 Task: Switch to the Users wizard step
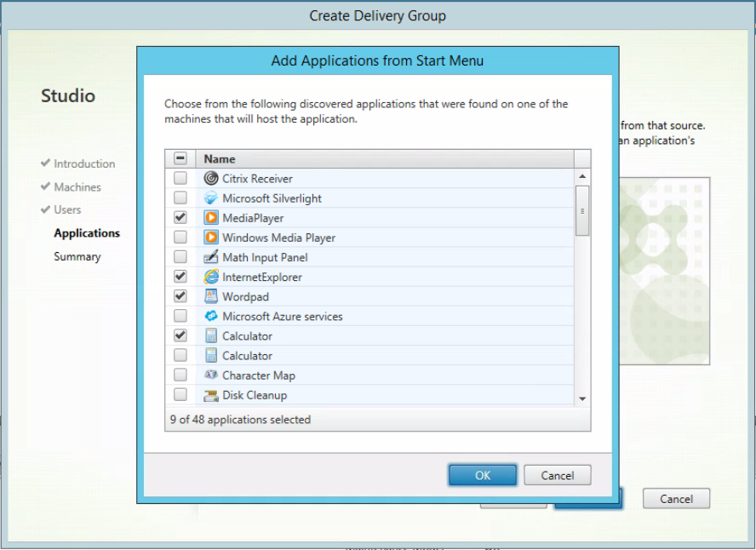tap(67, 209)
